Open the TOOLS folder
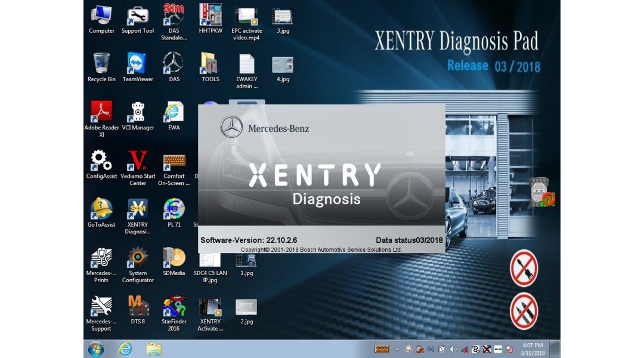Viewport: 644px width, 358px height. click(210, 68)
